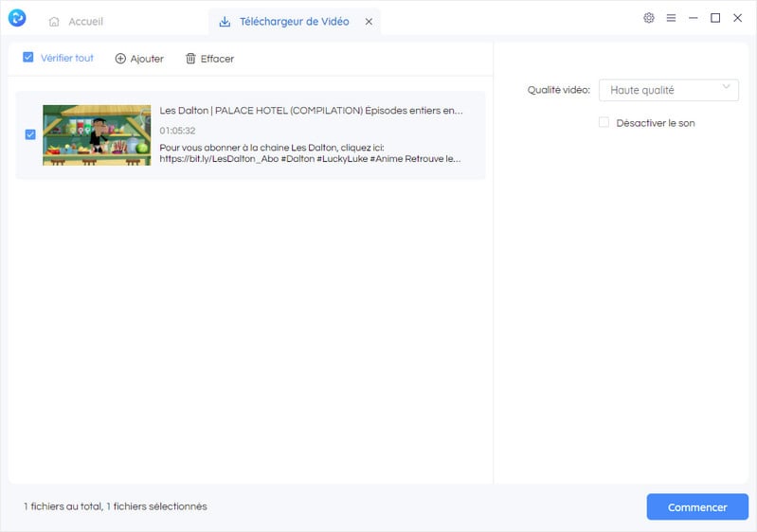
Task: Start download with Commencer button
Action: click(697, 507)
